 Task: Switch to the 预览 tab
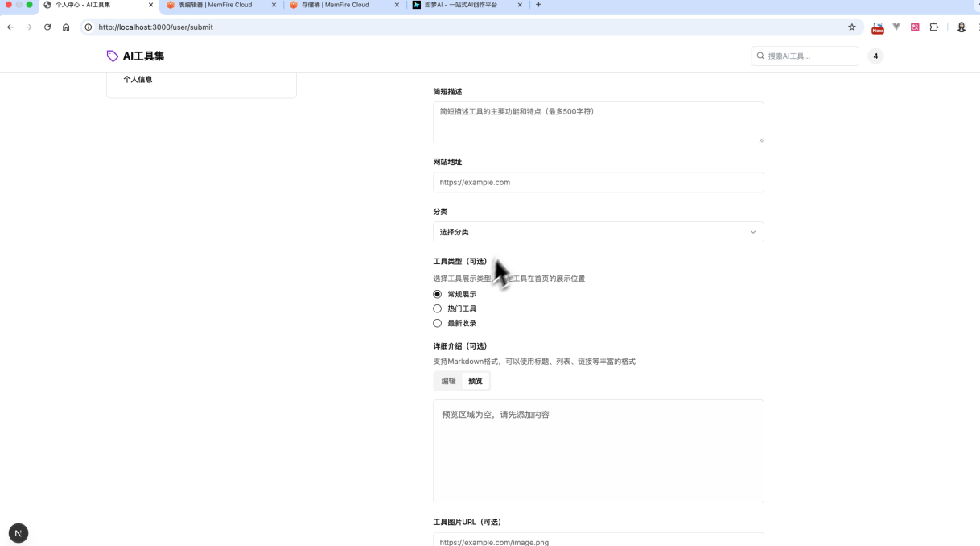pyautogui.click(x=476, y=381)
